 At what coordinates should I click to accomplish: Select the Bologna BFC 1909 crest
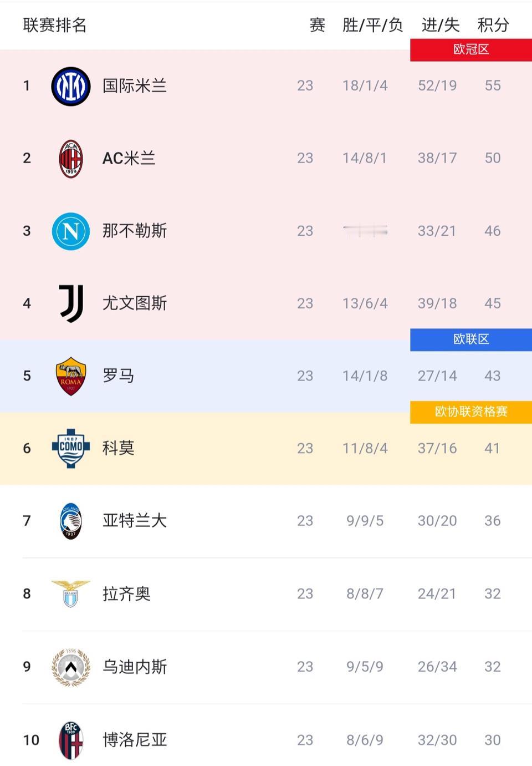click(70, 739)
